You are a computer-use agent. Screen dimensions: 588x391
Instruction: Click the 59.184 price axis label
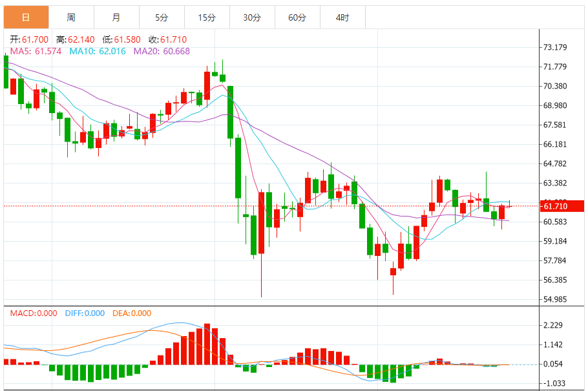pos(555,241)
